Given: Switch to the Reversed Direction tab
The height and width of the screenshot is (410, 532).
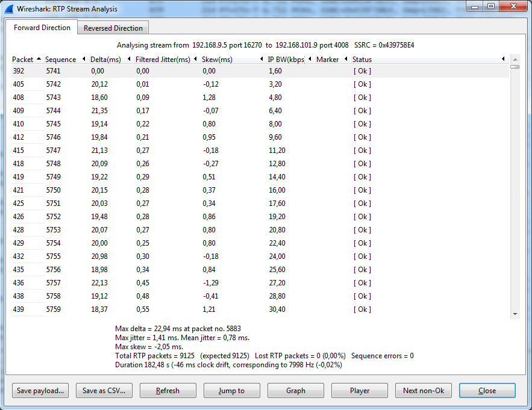Looking at the screenshot, I should (x=113, y=28).
